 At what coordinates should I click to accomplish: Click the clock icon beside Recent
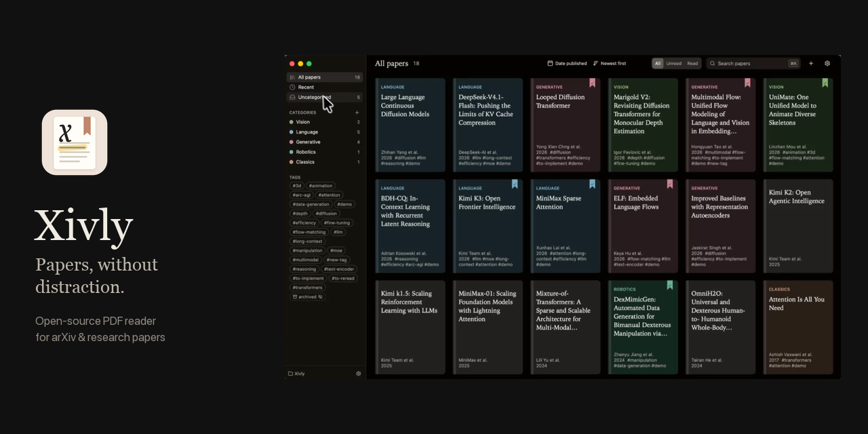(292, 87)
